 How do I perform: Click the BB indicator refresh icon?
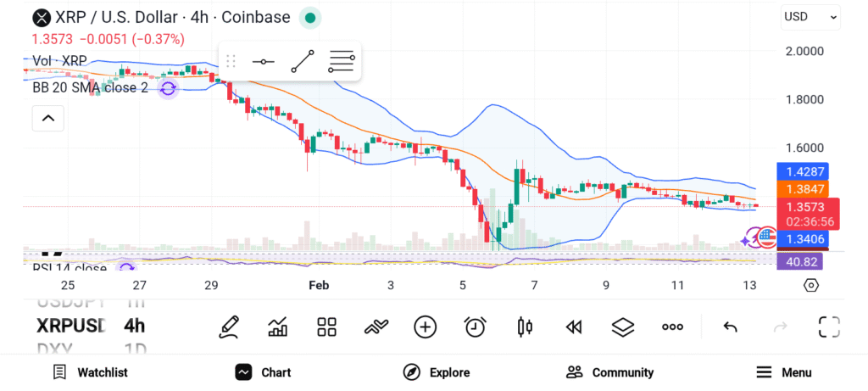click(168, 87)
